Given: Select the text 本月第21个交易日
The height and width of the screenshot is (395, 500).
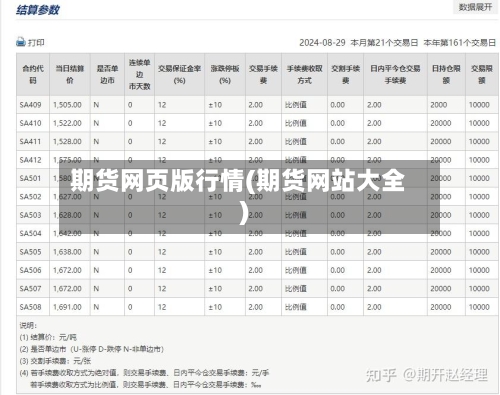Looking at the screenshot, I should [384, 43].
